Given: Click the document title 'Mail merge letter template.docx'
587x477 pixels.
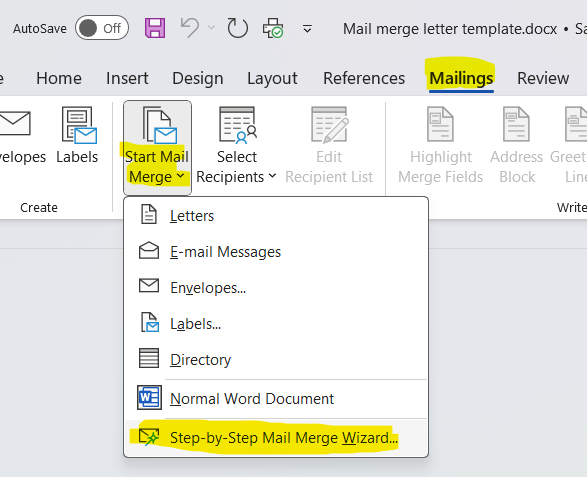Looking at the screenshot, I should coord(450,29).
